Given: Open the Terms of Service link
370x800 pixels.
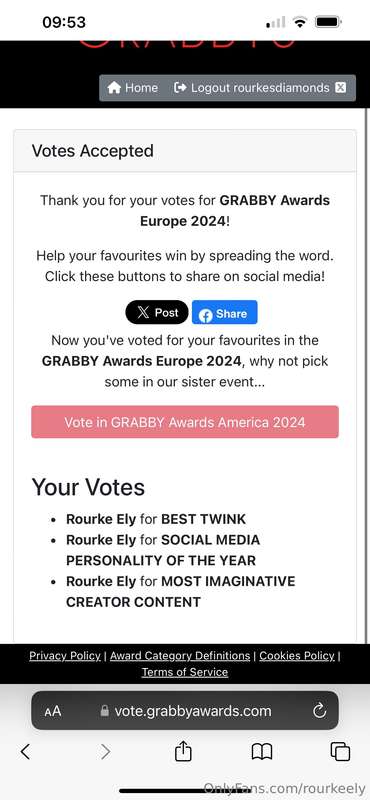Looking at the screenshot, I should [x=185, y=672].
